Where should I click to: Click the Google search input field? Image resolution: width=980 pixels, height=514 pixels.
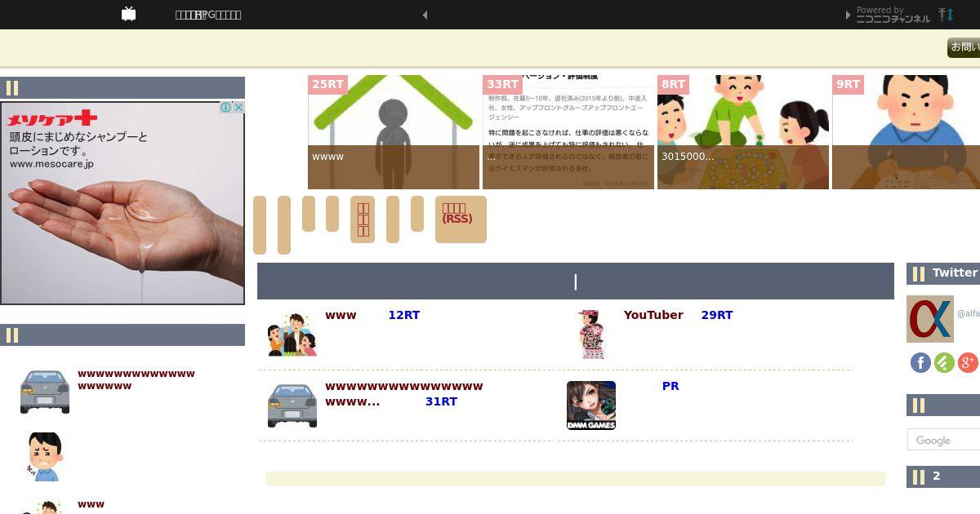coord(944,440)
